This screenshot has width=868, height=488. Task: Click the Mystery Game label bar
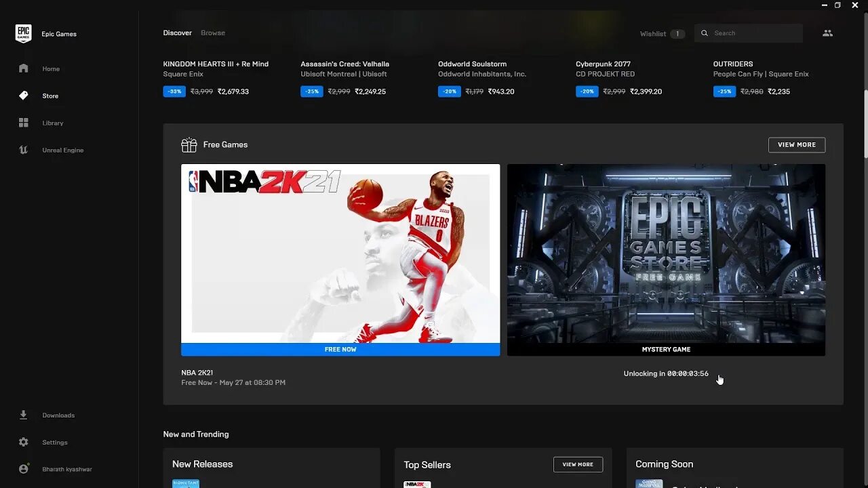pyautogui.click(x=666, y=350)
